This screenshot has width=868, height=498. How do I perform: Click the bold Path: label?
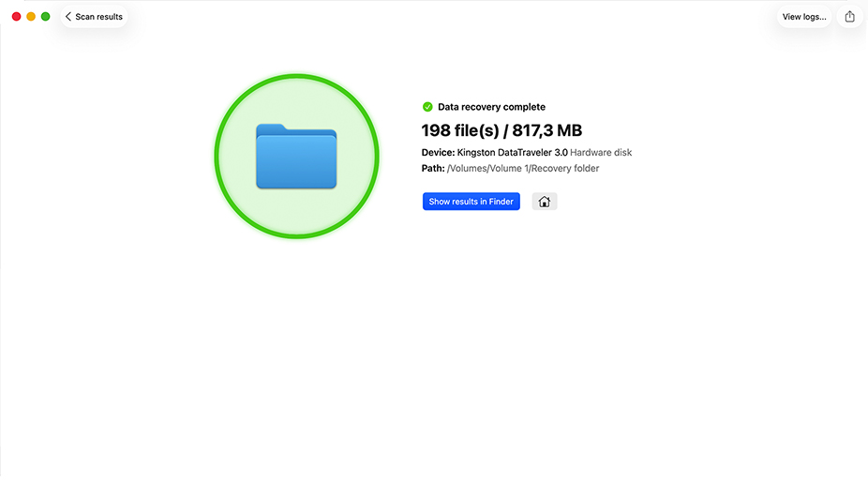coord(433,169)
